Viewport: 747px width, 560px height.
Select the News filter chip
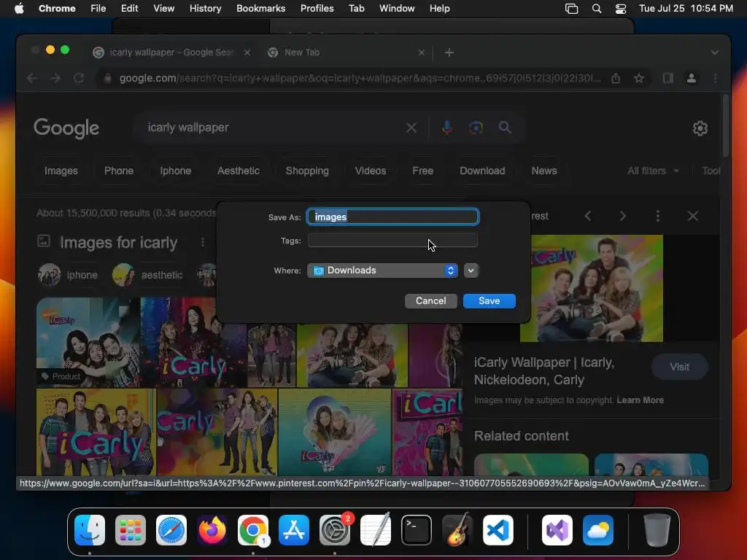click(544, 171)
